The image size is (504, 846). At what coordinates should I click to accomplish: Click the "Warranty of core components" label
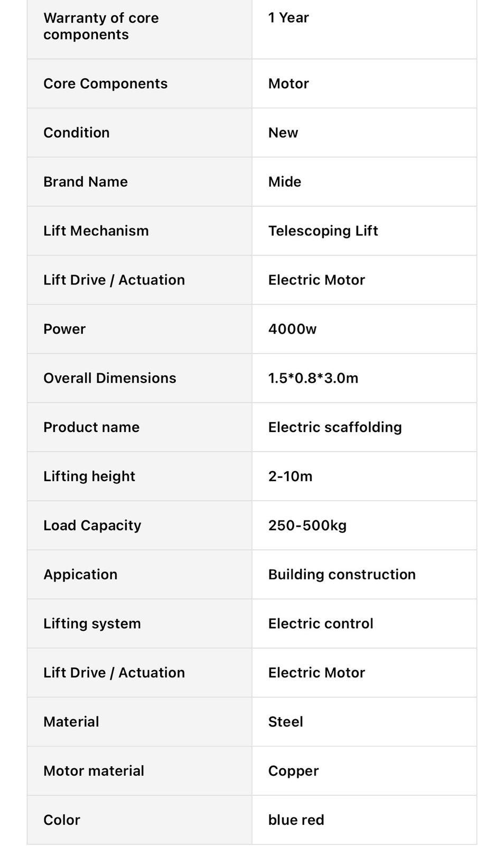click(101, 26)
